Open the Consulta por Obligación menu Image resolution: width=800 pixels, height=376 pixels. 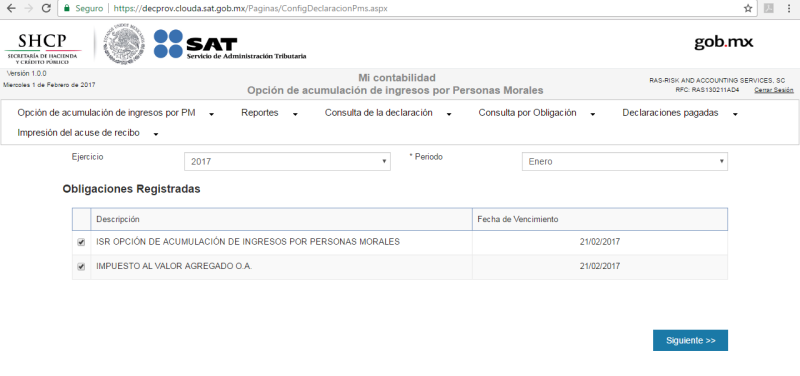click(528, 113)
